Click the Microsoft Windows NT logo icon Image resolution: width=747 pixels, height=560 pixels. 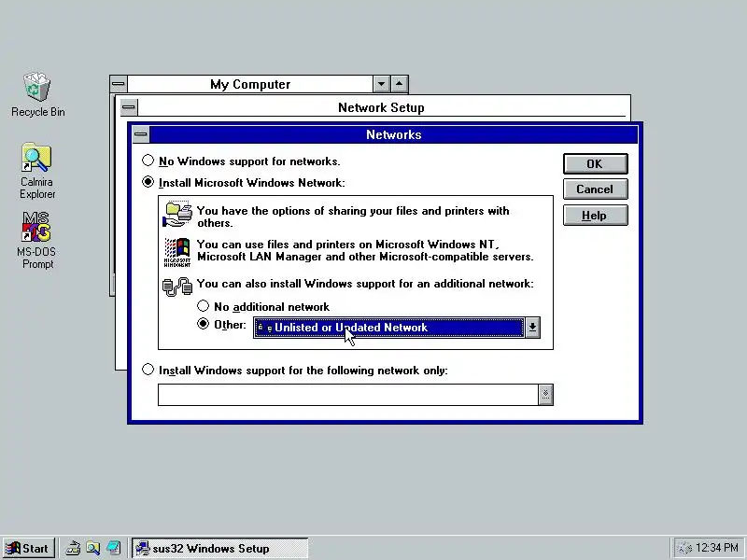tap(177, 252)
